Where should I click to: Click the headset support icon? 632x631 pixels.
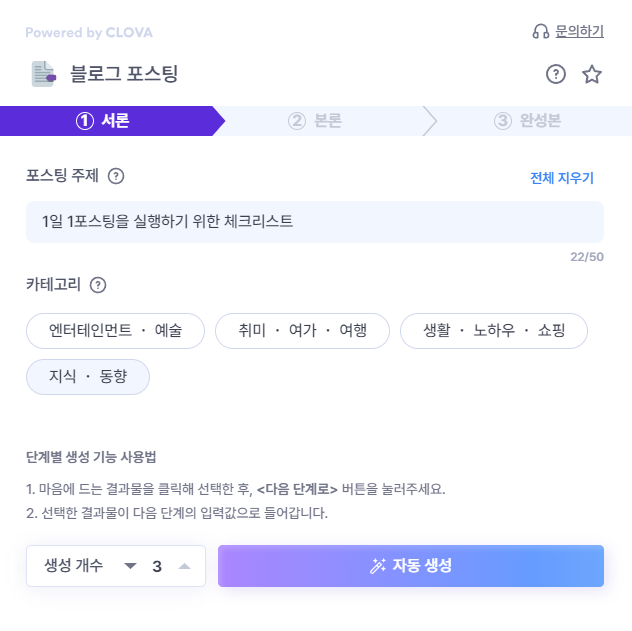click(541, 31)
